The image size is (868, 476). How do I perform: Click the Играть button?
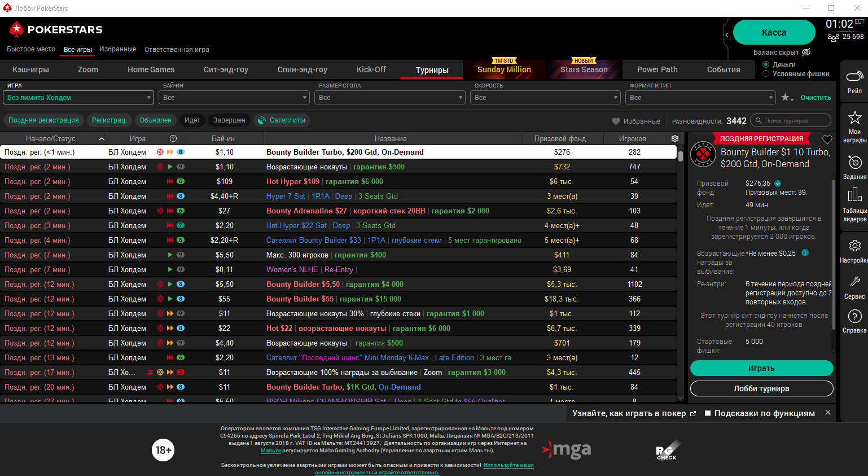pos(761,368)
